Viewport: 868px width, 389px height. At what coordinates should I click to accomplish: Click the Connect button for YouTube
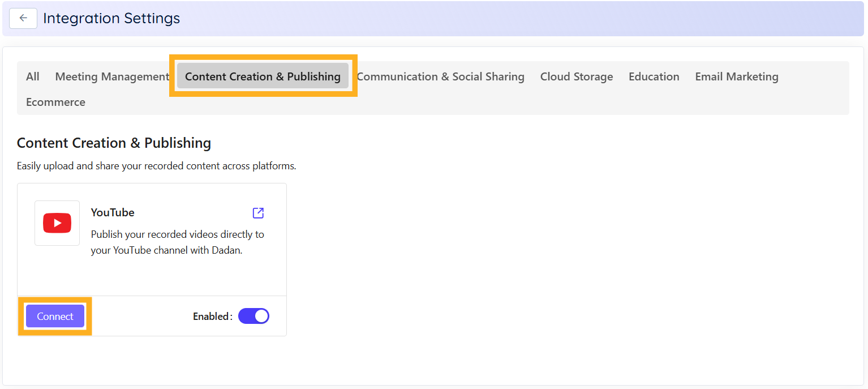tap(55, 316)
